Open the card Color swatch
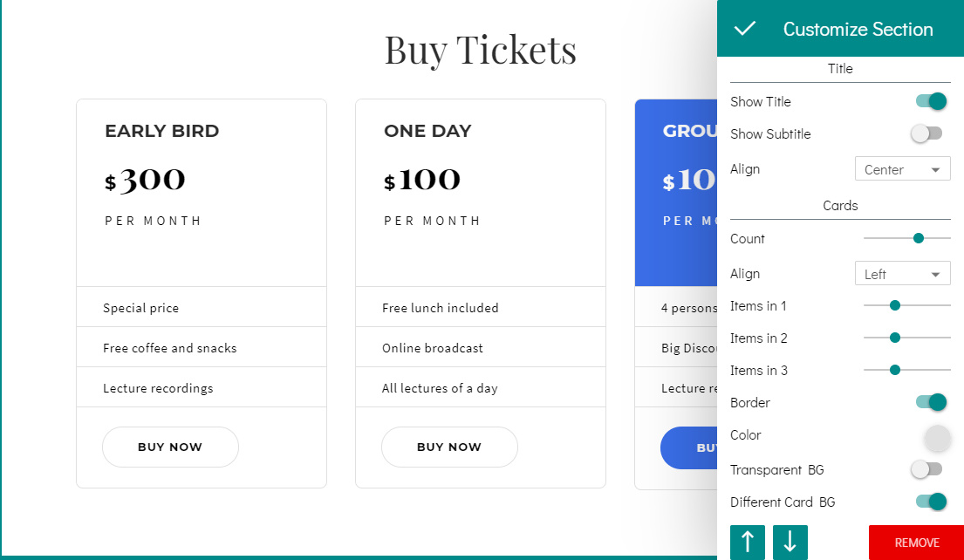The width and height of the screenshot is (964, 560). pos(936,438)
